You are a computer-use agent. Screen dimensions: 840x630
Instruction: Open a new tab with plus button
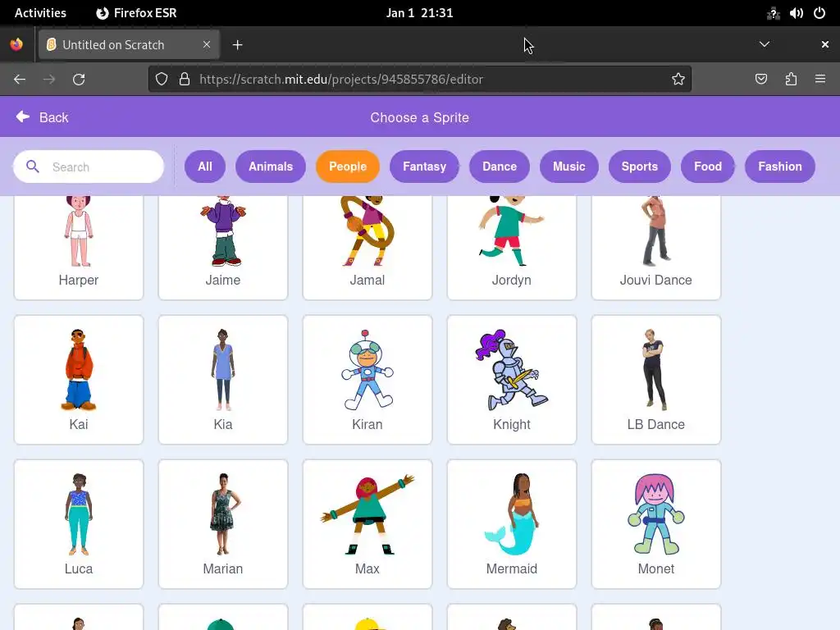point(238,45)
